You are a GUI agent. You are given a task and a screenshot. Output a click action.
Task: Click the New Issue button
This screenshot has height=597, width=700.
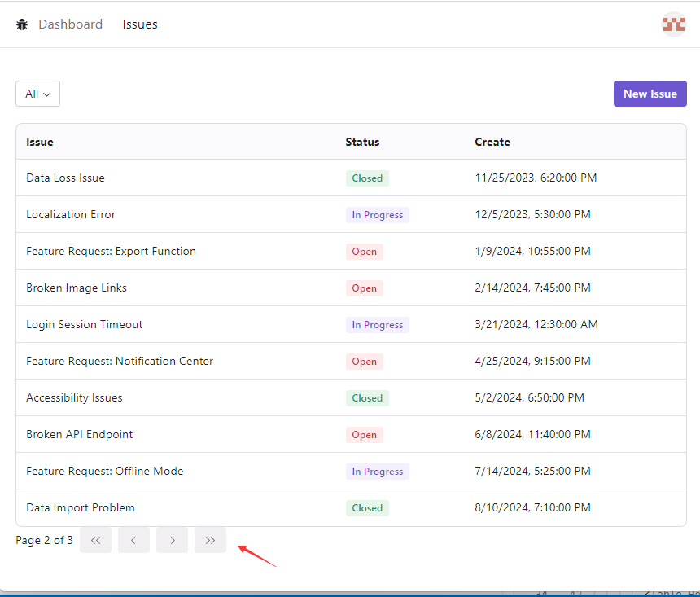(650, 94)
